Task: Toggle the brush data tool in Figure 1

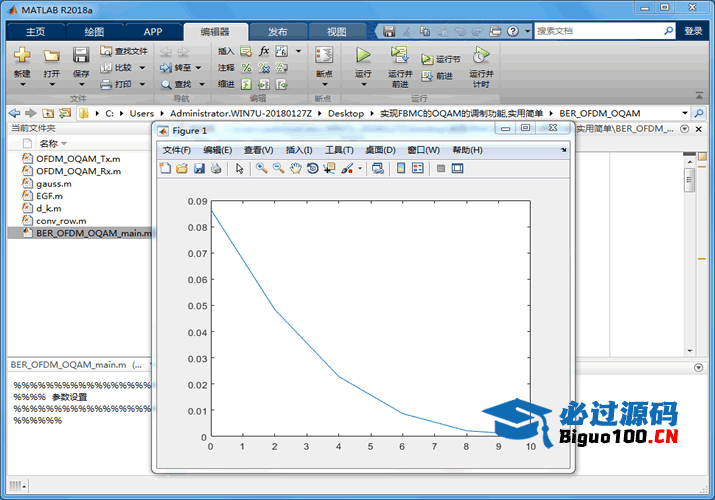Action: click(x=347, y=169)
